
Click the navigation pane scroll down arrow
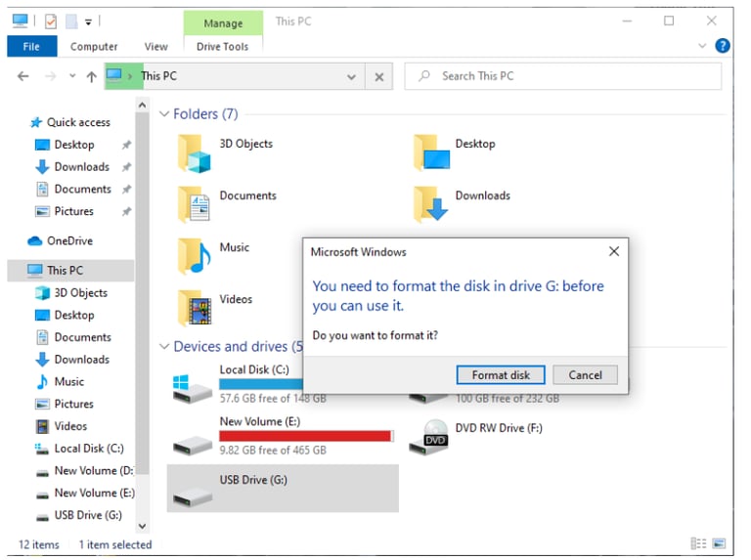point(142,526)
